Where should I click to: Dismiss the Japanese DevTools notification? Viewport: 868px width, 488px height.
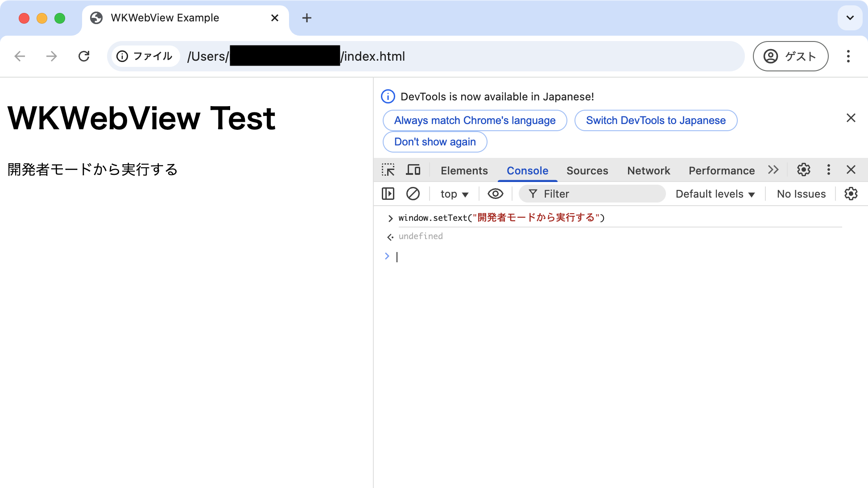(851, 118)
